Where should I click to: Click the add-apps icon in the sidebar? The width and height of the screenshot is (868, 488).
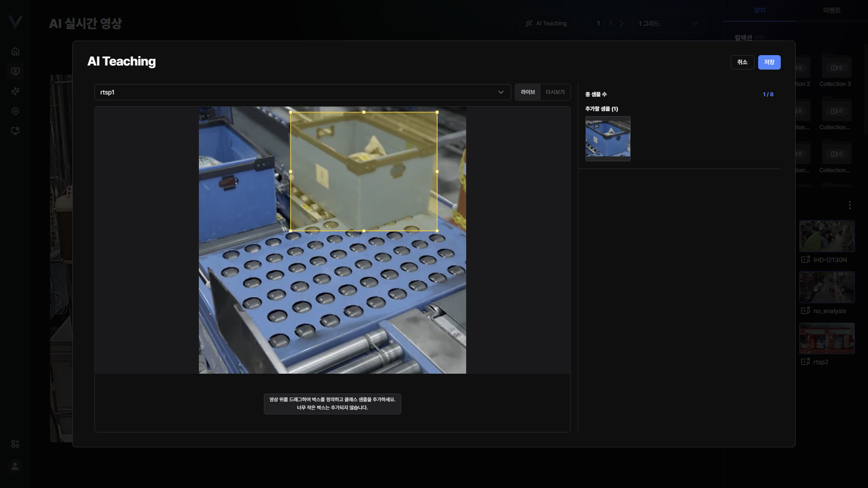click(x=15, y=444)
